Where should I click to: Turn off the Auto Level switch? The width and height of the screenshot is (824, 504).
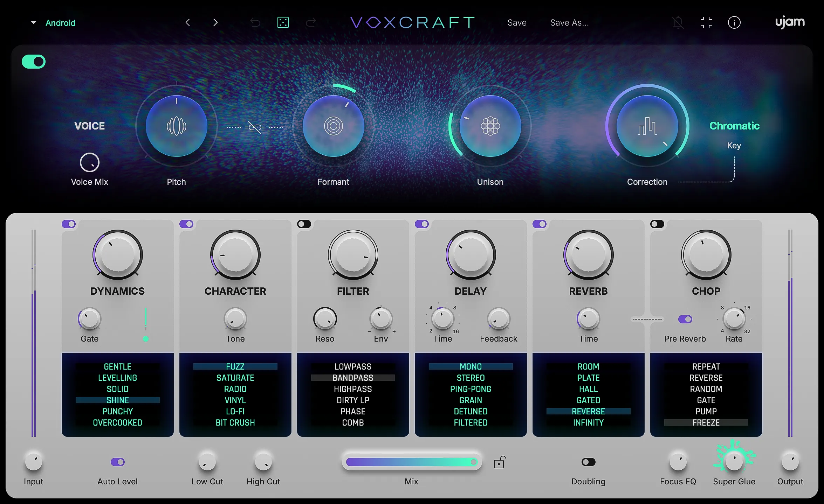tap(117, 462)
